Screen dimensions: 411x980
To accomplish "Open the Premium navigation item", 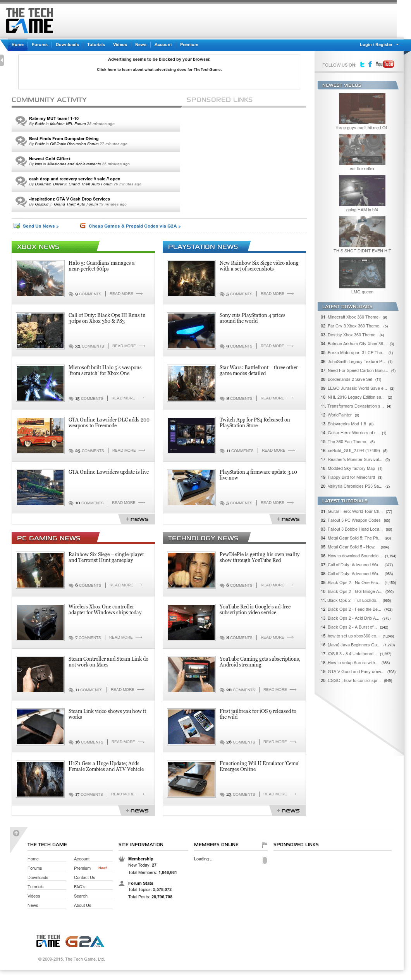I will point(189,45).
